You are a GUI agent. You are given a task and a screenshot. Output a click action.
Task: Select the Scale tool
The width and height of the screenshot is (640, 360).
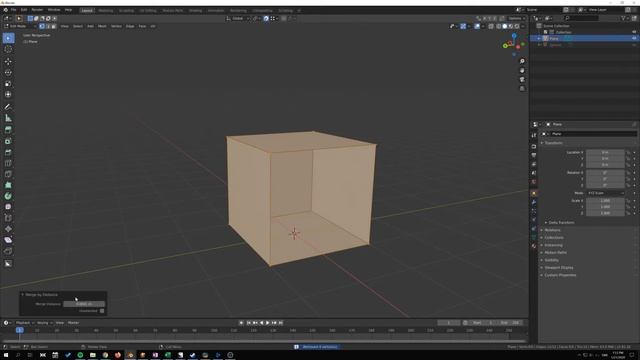click(x=8, y=84)
